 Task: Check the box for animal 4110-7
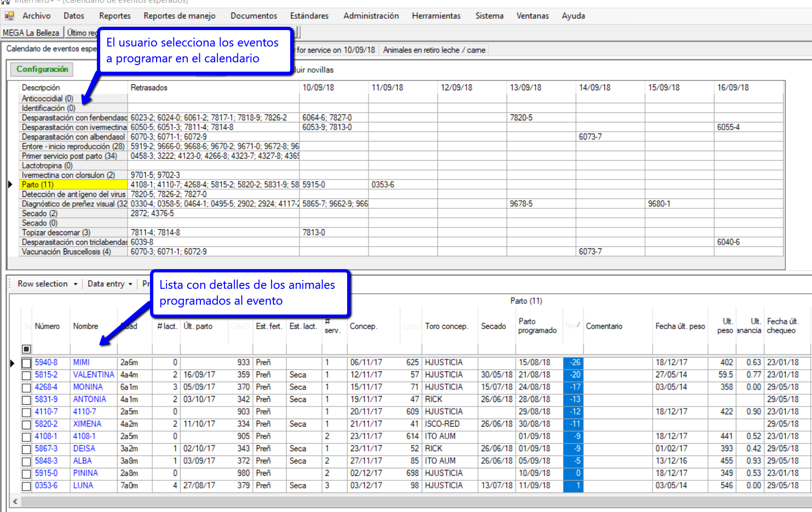click(x=26, y=412)
